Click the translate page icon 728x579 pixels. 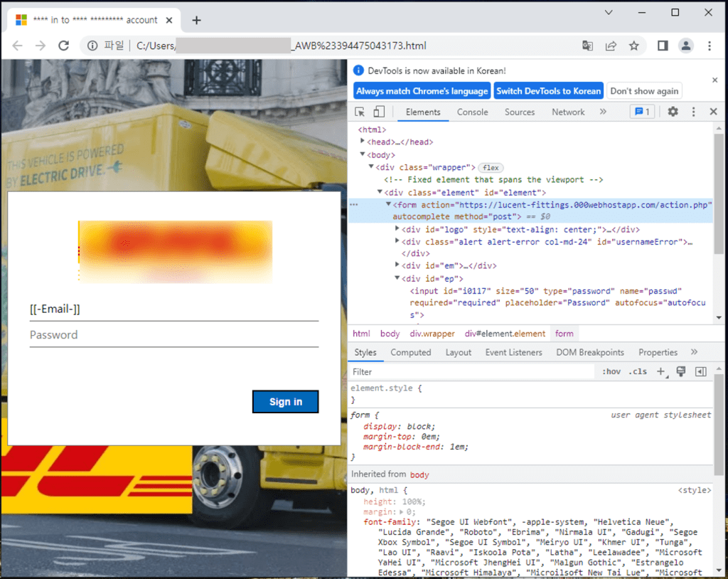click(587, 46)
